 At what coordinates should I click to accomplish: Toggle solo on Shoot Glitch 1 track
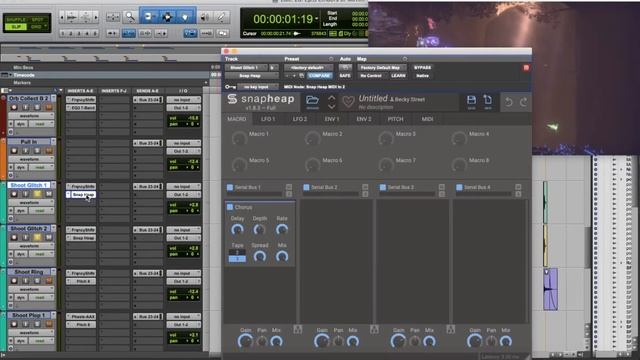click(x=37, y=194)
